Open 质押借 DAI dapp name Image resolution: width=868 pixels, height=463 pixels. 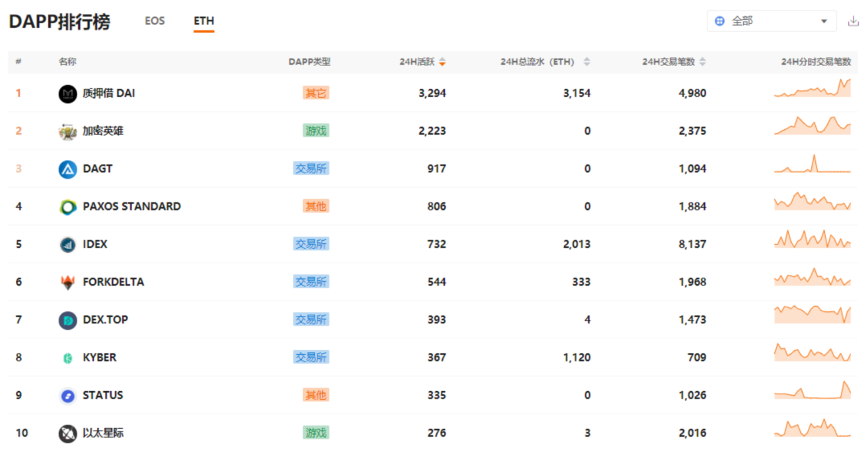coord(109,93)
